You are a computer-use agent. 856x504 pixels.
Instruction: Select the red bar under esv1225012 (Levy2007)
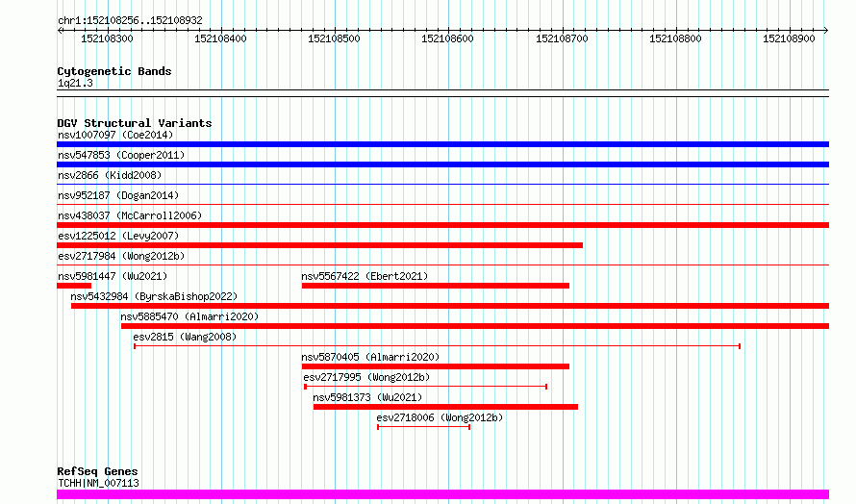tap(320, 245)
